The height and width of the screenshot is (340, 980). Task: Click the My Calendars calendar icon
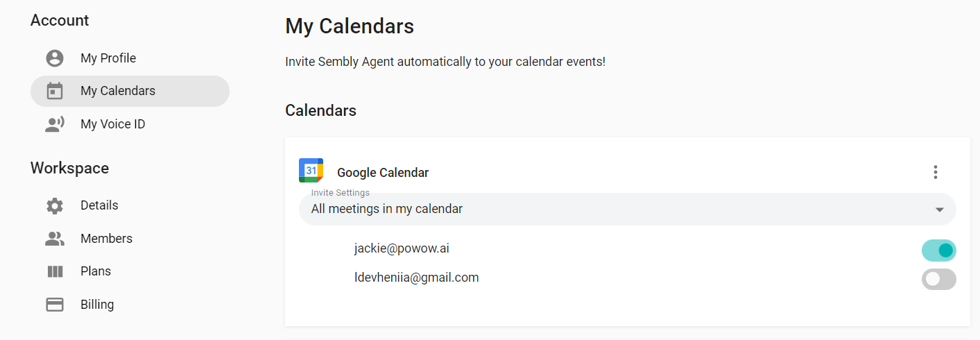tap(55, 91)
